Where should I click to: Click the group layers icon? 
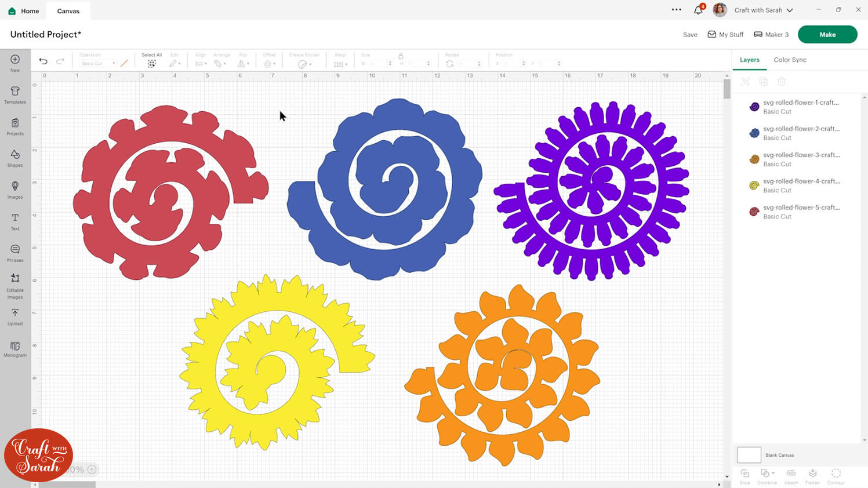(746, 82)
